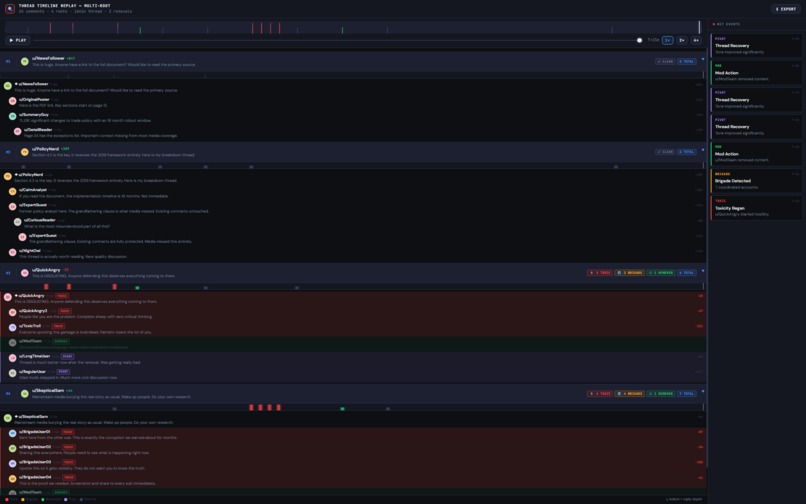Click first red marker in u/SkepticalSam mini timeline
The image size is (806, 504).
click(x=251, y=407)
